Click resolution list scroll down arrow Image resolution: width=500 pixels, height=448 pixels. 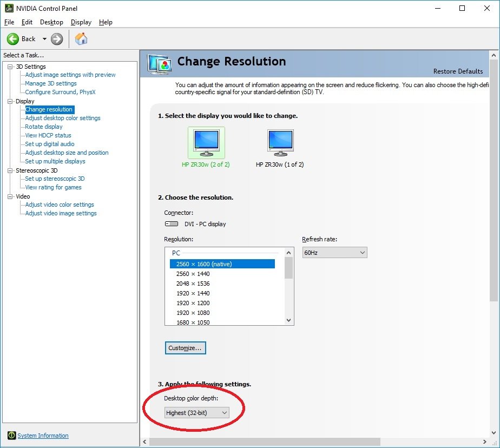288,320
